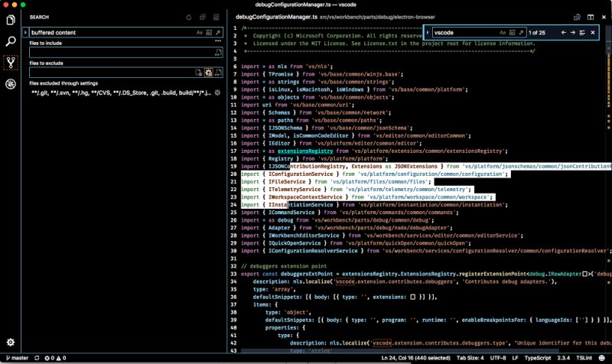Toggle Use Exclude Settings in files to exclude
This screenshot has height=364, width=612.
coord(208,72)
